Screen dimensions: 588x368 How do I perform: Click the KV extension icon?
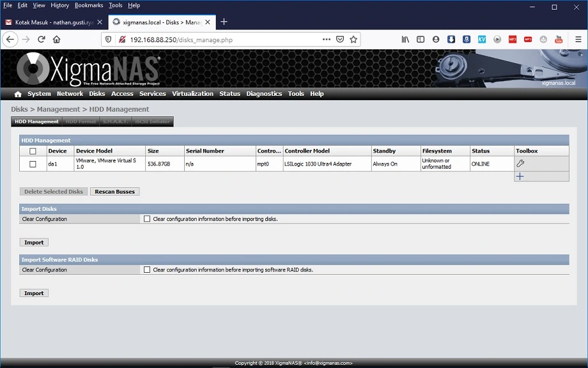(482, 40)
